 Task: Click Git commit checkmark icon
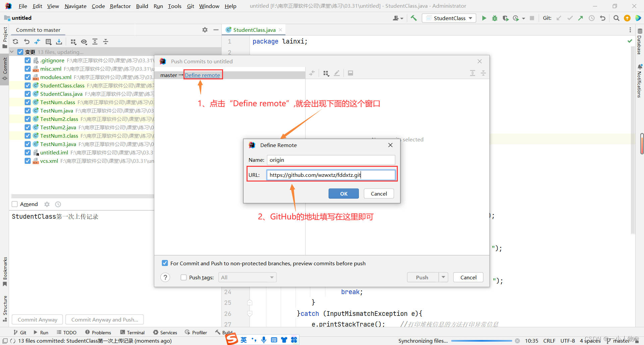[570, 18]
